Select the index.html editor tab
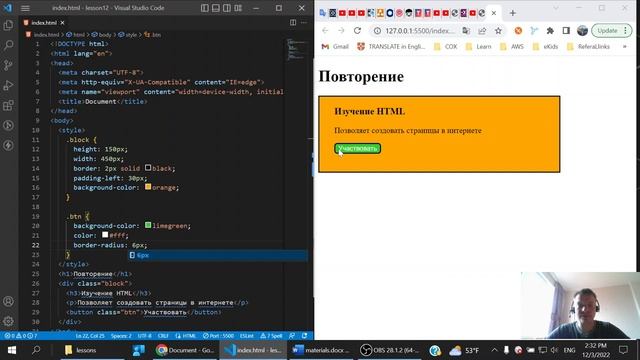Viewport: 640px width, 360px height. (x=44, y=23)
